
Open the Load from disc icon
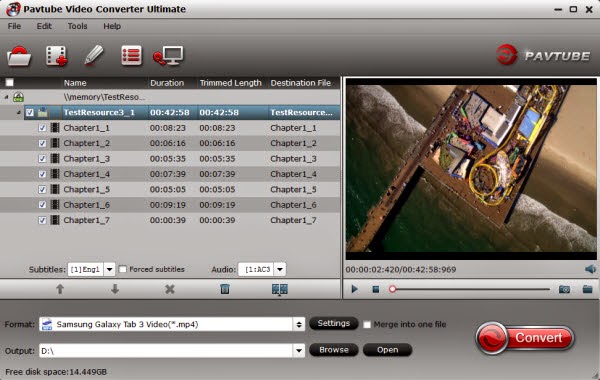[x=18, y=56]
